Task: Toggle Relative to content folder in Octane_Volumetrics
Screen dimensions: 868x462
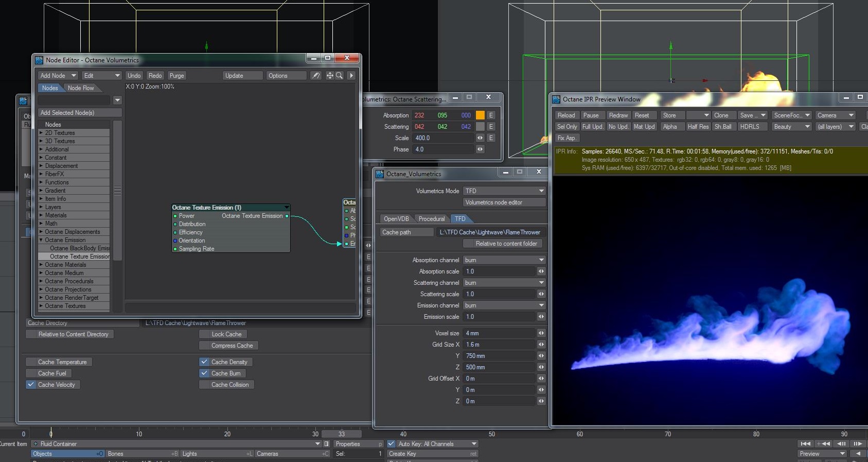Action: (x=503, y=244)
